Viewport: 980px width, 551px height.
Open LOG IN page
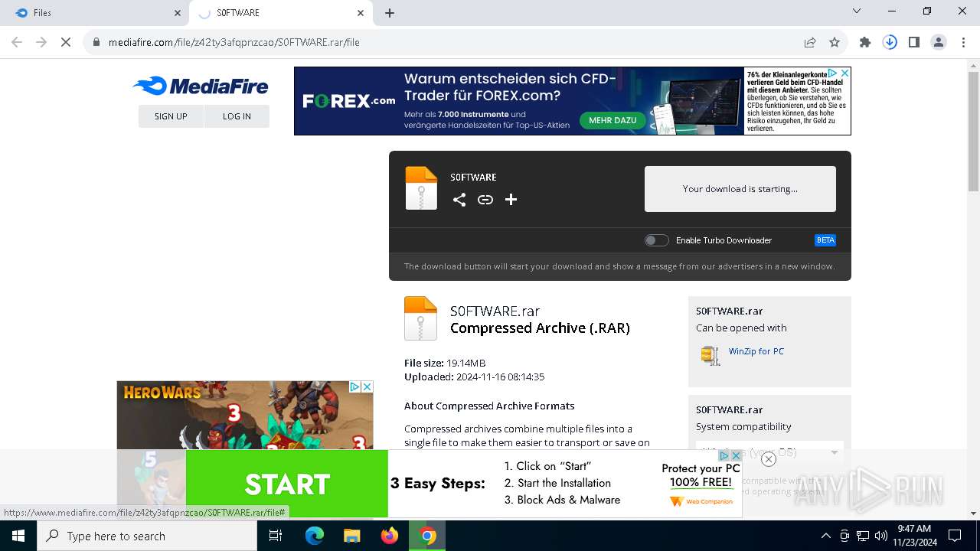tap(237, 116)
